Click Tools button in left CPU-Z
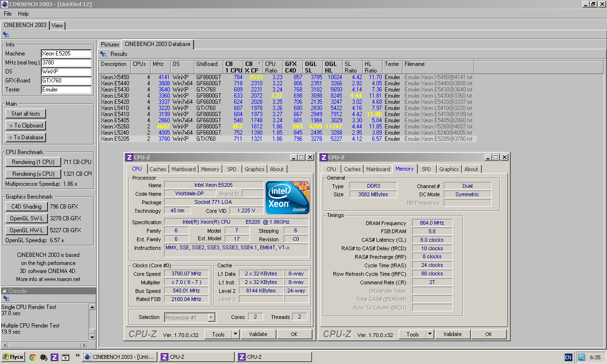Image resolution: width=607 pixels, height=364 pixels. 218,334
